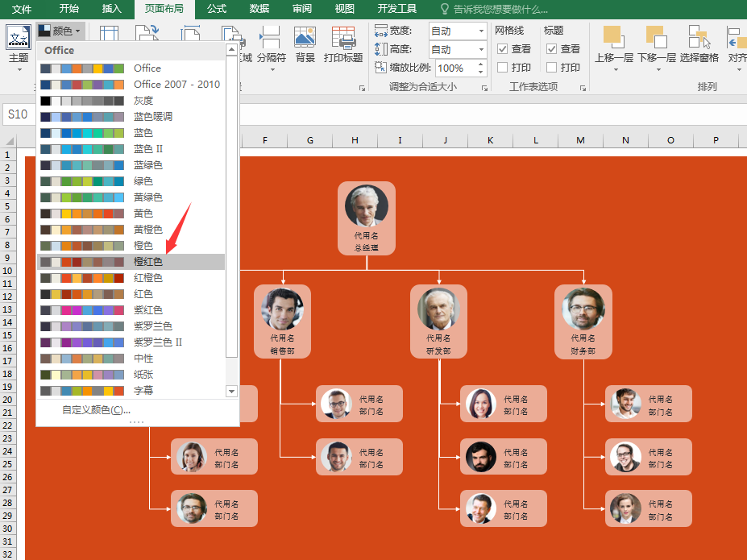Screen dimensions: 747x560
Task: Expand the 上移一层 dropdown arrow
Action: (616, 69)
